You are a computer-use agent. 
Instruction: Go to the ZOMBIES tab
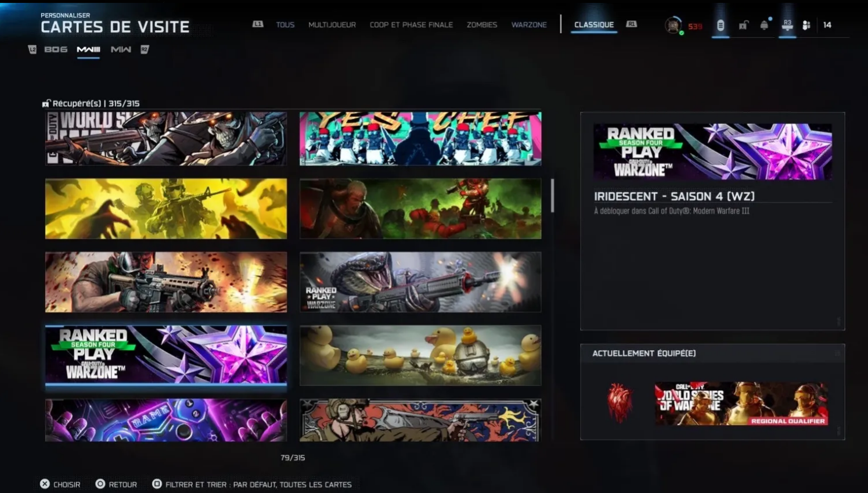[x=482, y=25]
